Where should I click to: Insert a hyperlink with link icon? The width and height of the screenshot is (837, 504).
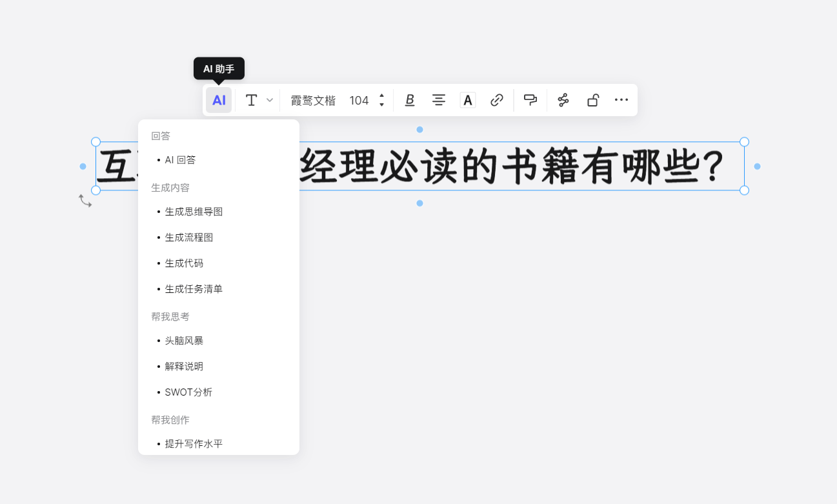[497, 100]
